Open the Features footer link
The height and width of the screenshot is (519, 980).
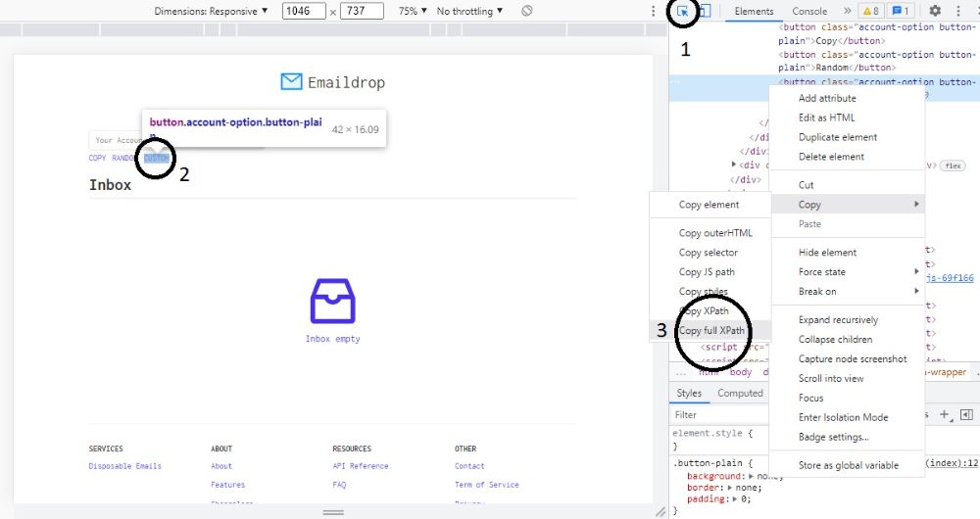tap(228, 485)
